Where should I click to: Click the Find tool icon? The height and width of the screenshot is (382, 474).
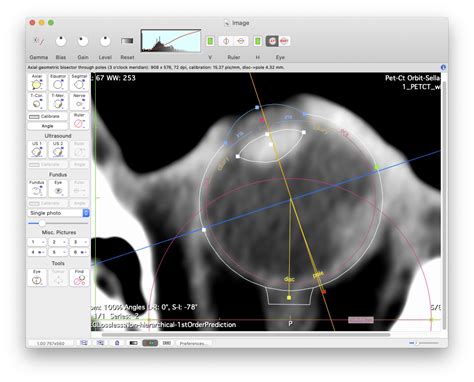click(79, 278)
